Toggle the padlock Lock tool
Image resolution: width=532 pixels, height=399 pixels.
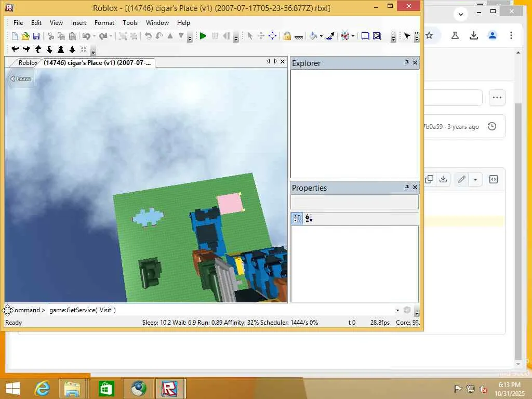(287, 36)
